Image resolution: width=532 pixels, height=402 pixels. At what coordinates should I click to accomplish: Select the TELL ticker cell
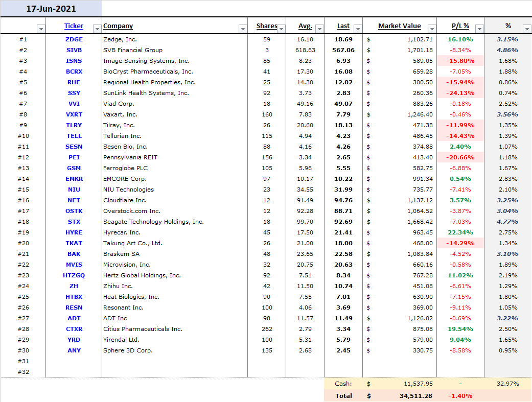[74, 136]
